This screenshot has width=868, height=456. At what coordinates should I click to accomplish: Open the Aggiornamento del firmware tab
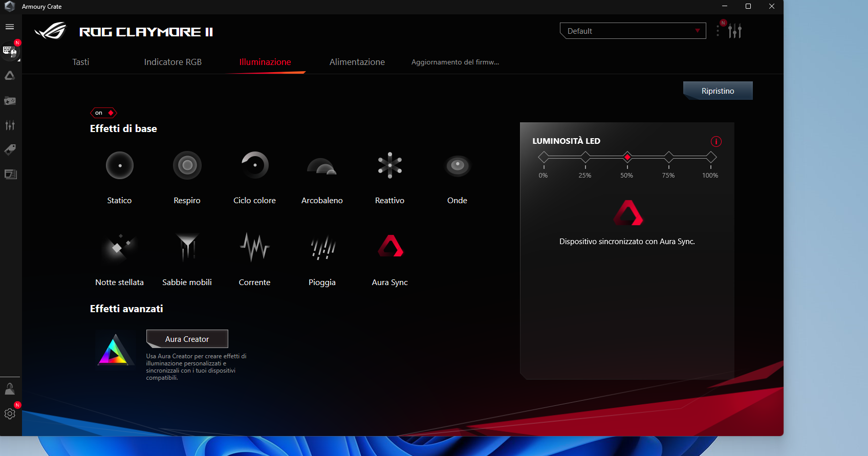pyautogui.click(x=455, y=62)
